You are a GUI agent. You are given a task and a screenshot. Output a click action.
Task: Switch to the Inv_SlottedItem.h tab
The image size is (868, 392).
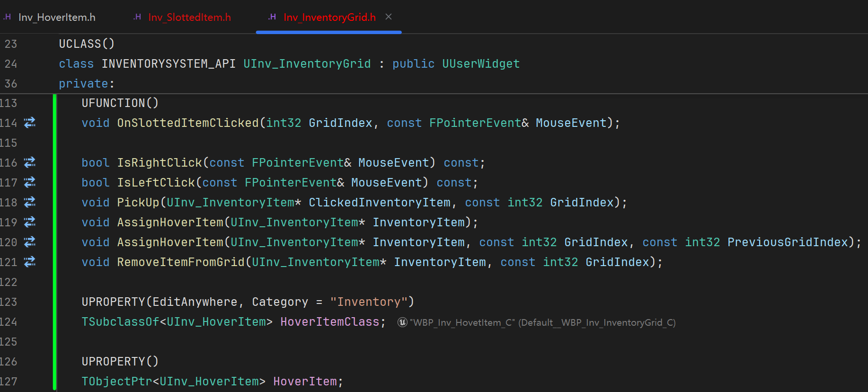coord(189,18)
